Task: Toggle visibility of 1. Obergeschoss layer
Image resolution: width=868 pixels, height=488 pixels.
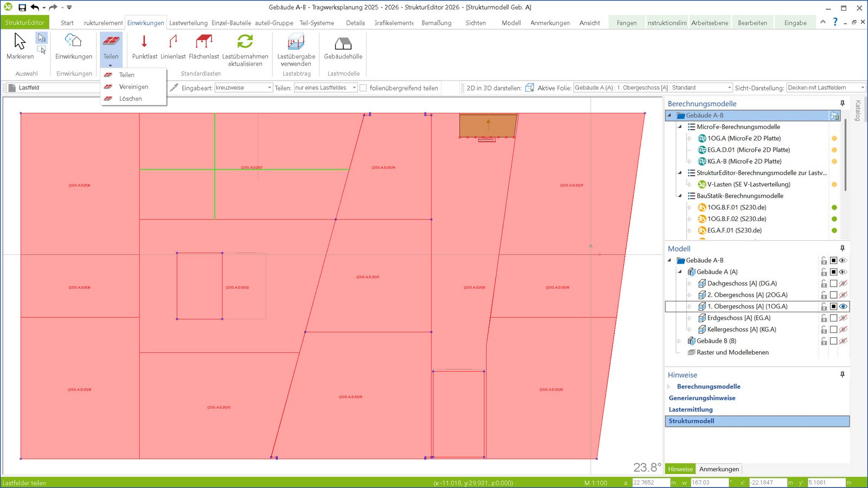Action: click(843, 306)
